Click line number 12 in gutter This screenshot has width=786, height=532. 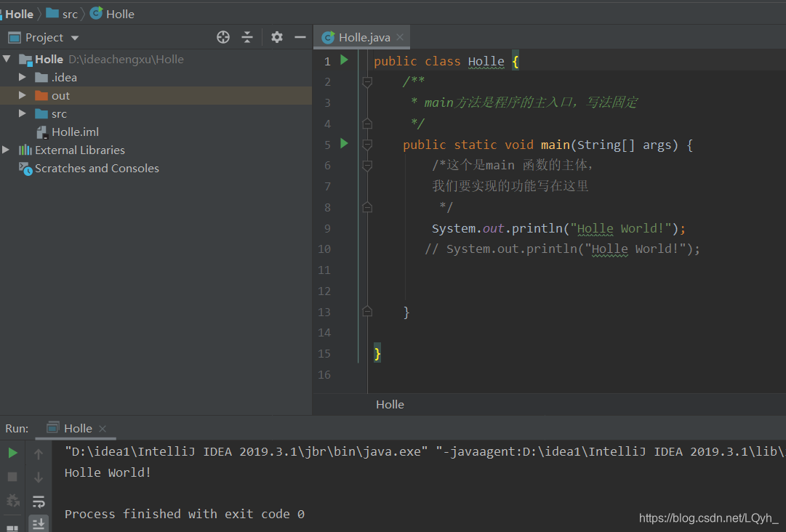point(324,291)
